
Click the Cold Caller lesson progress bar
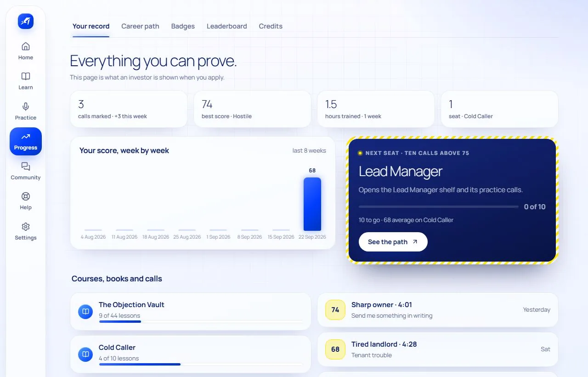tap(201, 364)
